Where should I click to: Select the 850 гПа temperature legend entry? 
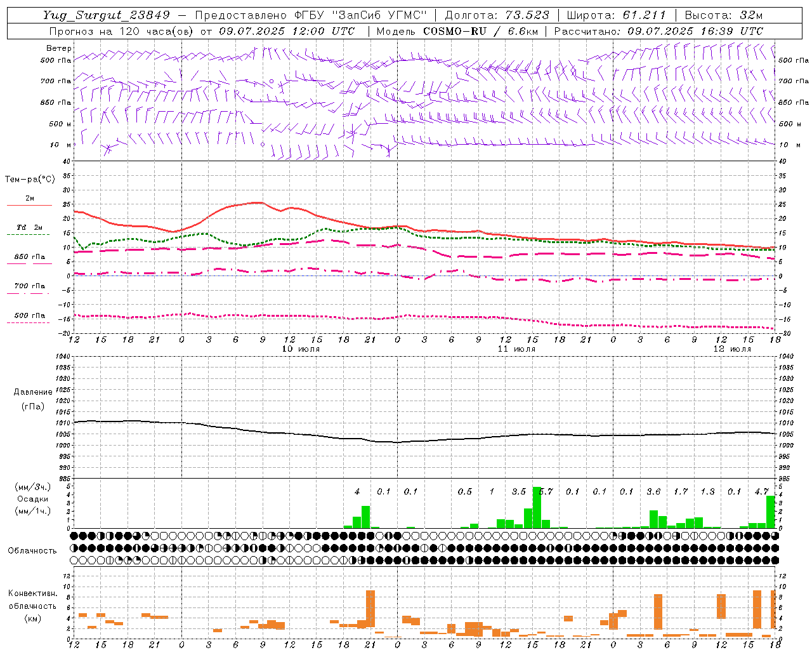[30, 257]
